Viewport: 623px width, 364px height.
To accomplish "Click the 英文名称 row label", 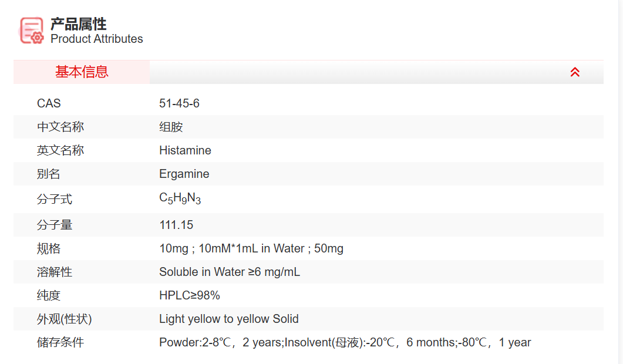I will (60, 150).
